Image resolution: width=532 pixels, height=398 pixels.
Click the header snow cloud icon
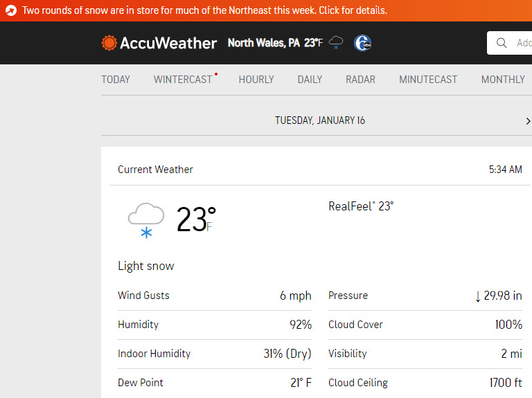click(336, 43)
